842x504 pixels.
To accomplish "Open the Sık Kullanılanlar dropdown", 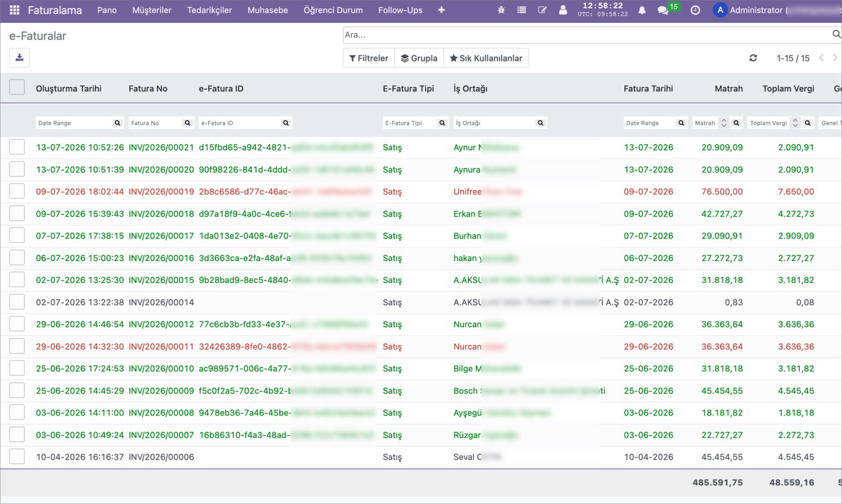I will (x=486, y=58).
